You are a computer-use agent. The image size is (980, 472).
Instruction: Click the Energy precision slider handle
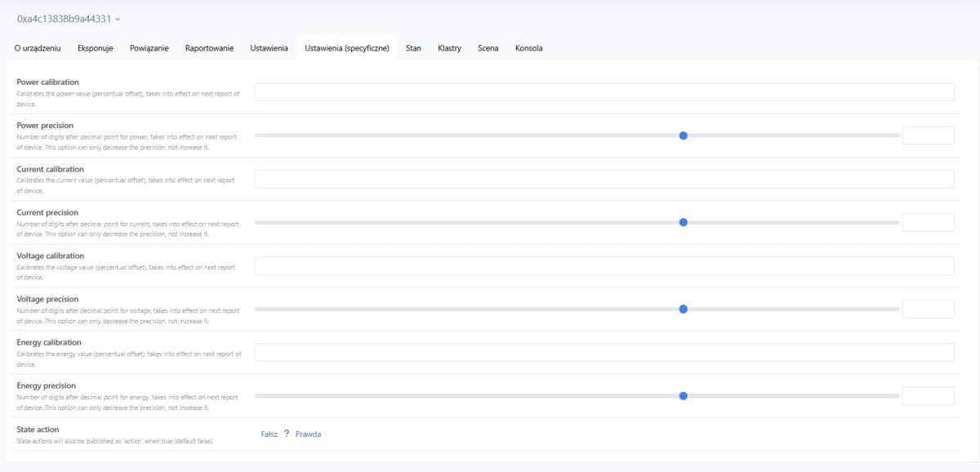684,395
